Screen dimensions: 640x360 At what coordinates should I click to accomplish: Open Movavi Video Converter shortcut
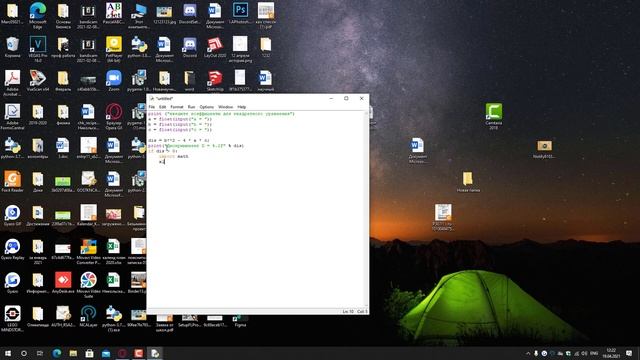click(x=88, y=251)
